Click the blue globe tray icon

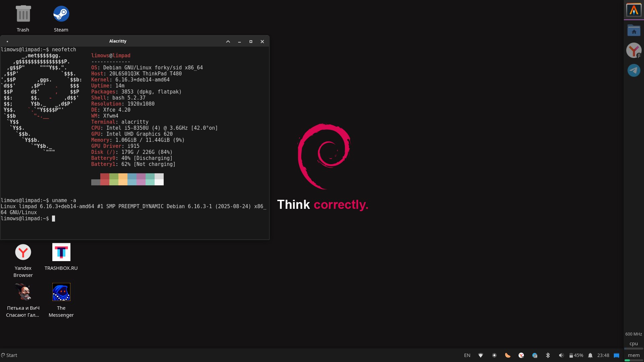tap(534, 355)
